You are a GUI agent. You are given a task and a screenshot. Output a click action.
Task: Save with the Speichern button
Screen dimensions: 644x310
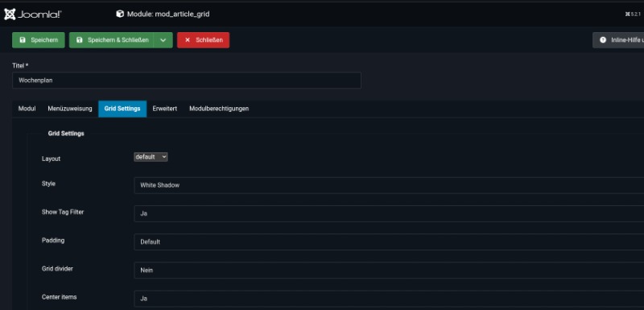[38, 40]
